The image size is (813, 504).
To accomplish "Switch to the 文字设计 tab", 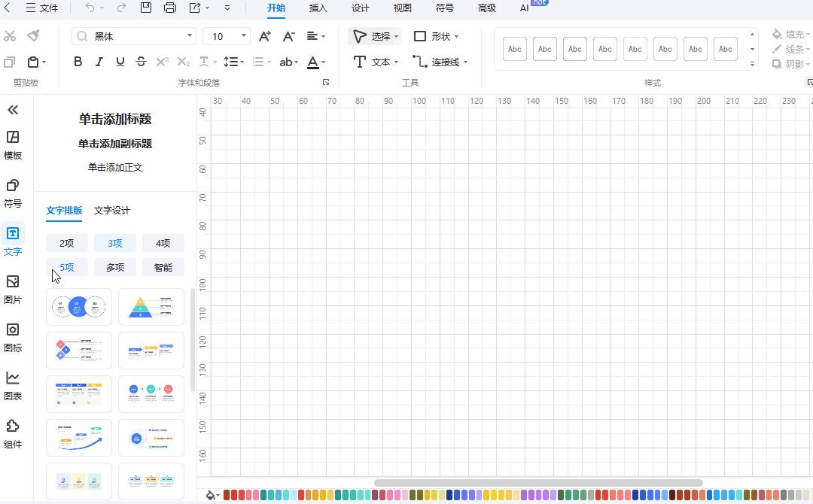I will click(112, 211).
